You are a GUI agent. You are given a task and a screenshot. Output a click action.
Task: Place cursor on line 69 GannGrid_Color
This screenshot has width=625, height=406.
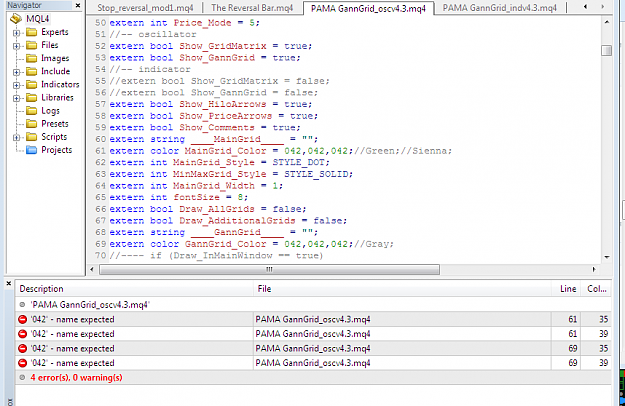tap(225, 244)
